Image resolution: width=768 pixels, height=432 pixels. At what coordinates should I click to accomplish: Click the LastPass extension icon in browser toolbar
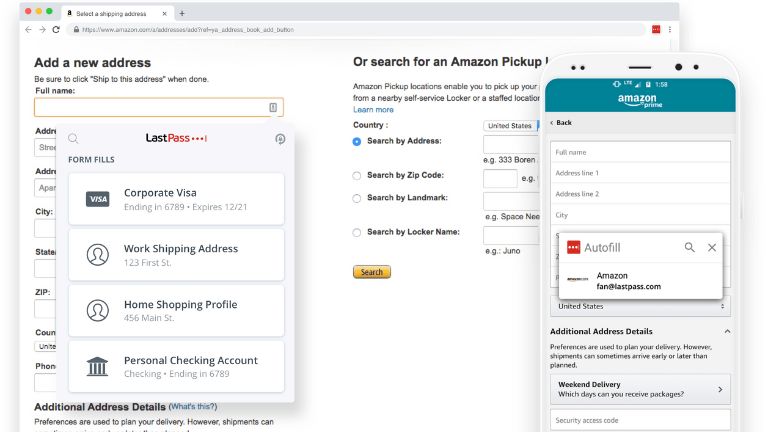point(656,29)
